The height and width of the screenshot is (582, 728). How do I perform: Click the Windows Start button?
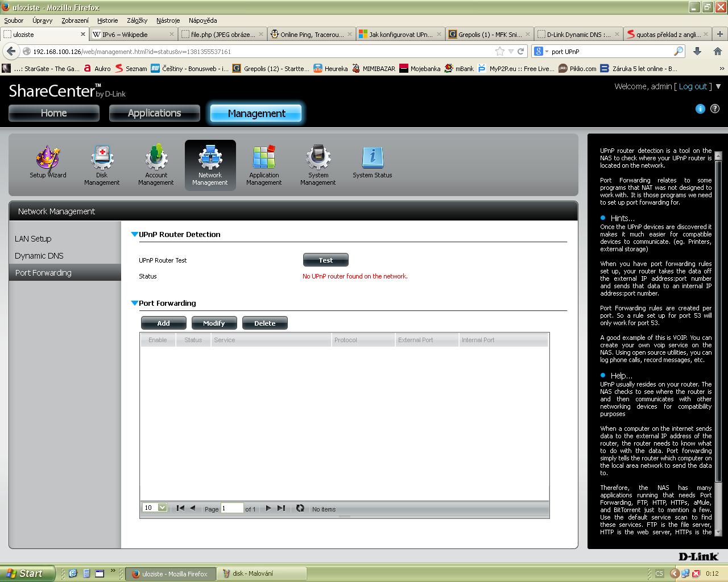pyautogui.click(x=27, y=573)
